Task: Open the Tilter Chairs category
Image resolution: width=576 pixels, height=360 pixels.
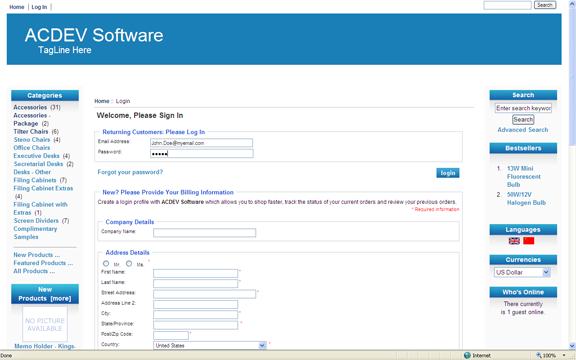Action: click(31, 132)
